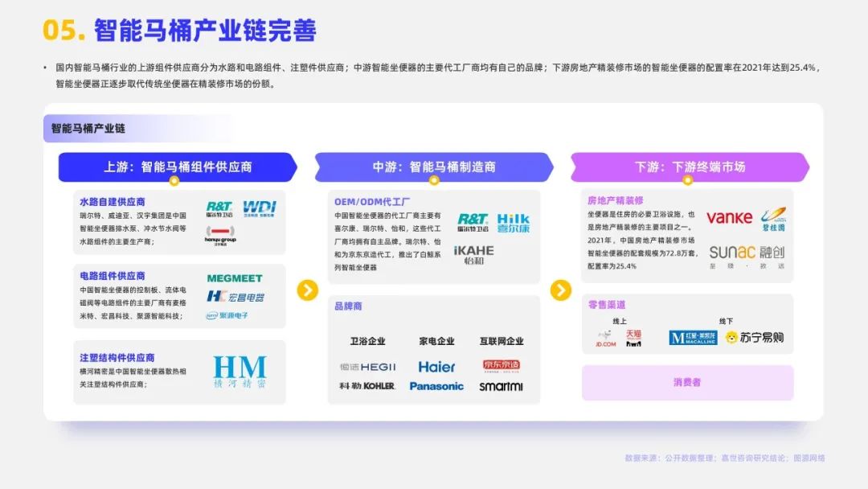This screenshot has height=489, width=868.
Task: Select the 上游：智能马桶组件供应商 banner
Action: click(178, 167)
